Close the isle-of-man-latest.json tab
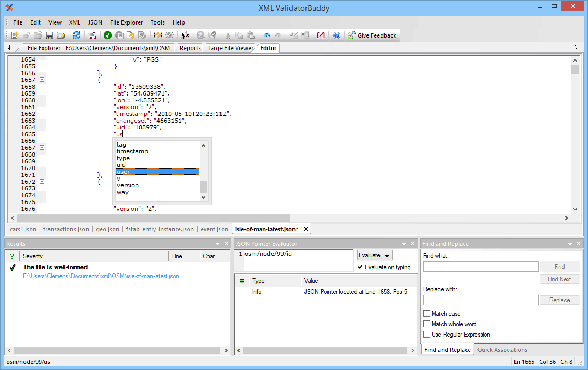588x370 pixels. click(x=306, y=229)
